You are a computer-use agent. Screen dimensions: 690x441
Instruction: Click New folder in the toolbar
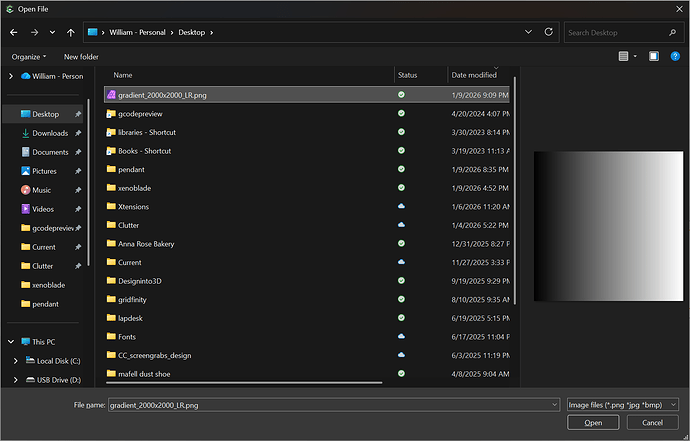pyautogui.click(x=81, y=57)
